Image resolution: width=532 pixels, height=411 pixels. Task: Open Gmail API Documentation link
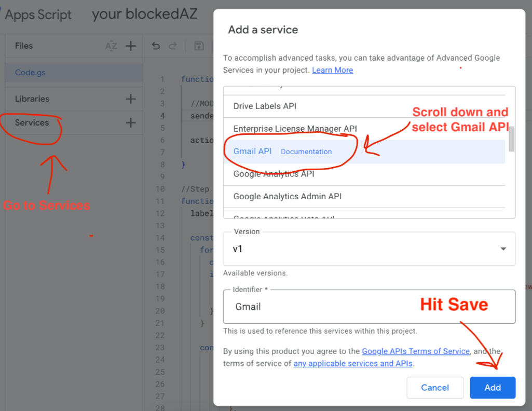306,152
